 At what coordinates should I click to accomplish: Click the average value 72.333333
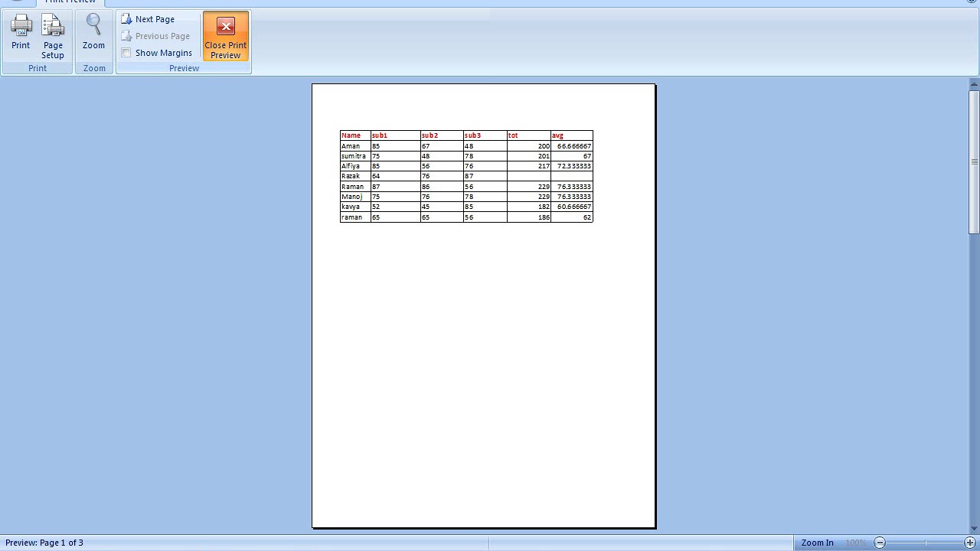[574, 166]
